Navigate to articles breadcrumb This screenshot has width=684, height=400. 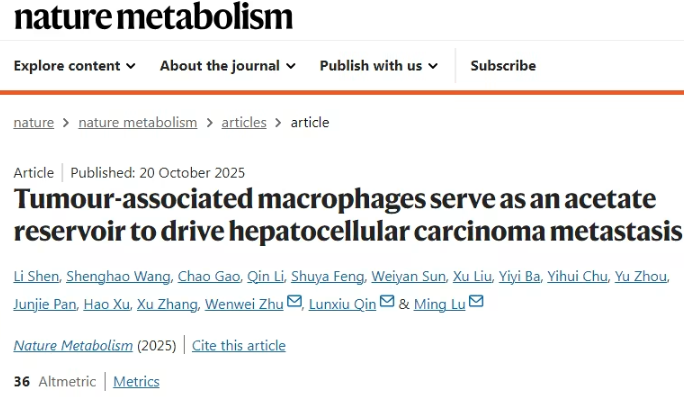pyautogui.click(x=244, y=123)
